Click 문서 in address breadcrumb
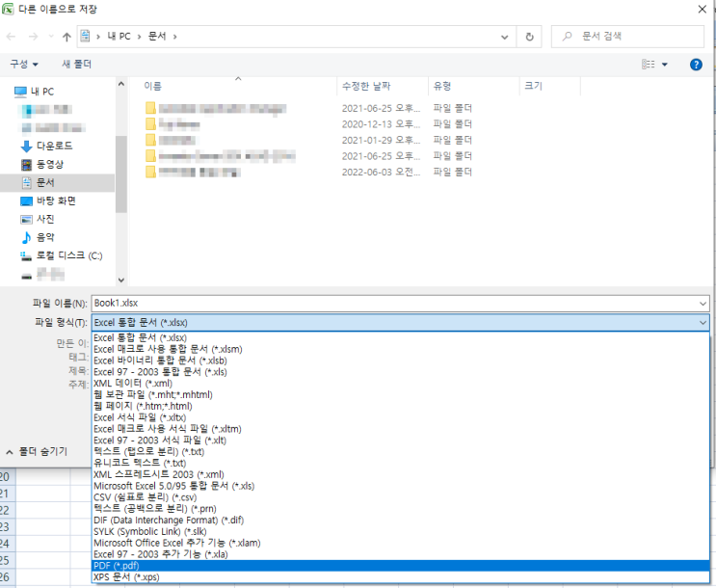 click(157, 37)
